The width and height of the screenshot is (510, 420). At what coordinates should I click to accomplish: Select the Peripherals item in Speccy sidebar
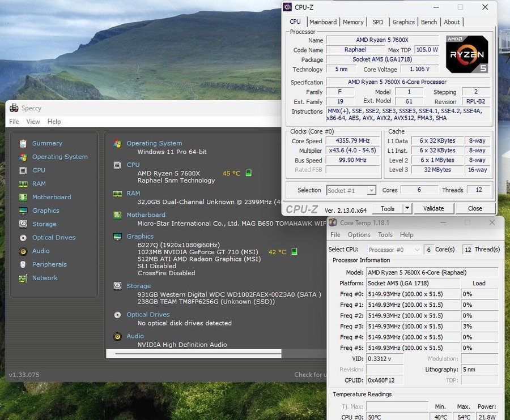point(49,264)
